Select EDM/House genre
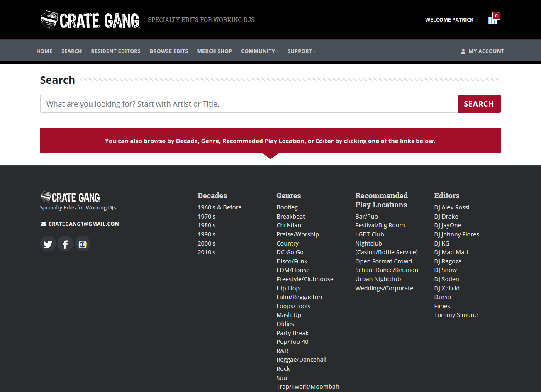Image resolution: width=541 pixels, height=392 pixels. pos(293,270)
